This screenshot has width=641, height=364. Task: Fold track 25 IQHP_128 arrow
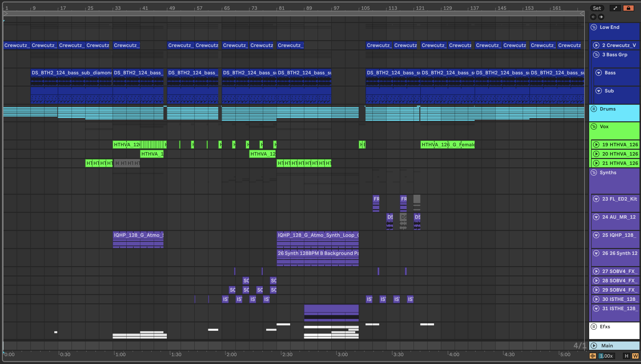click(x=596, y=235)
